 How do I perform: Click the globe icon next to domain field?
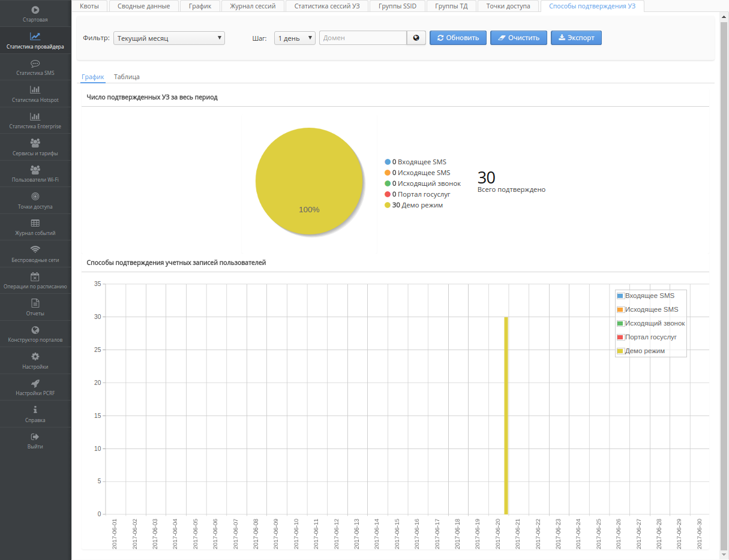coord(416,38)
